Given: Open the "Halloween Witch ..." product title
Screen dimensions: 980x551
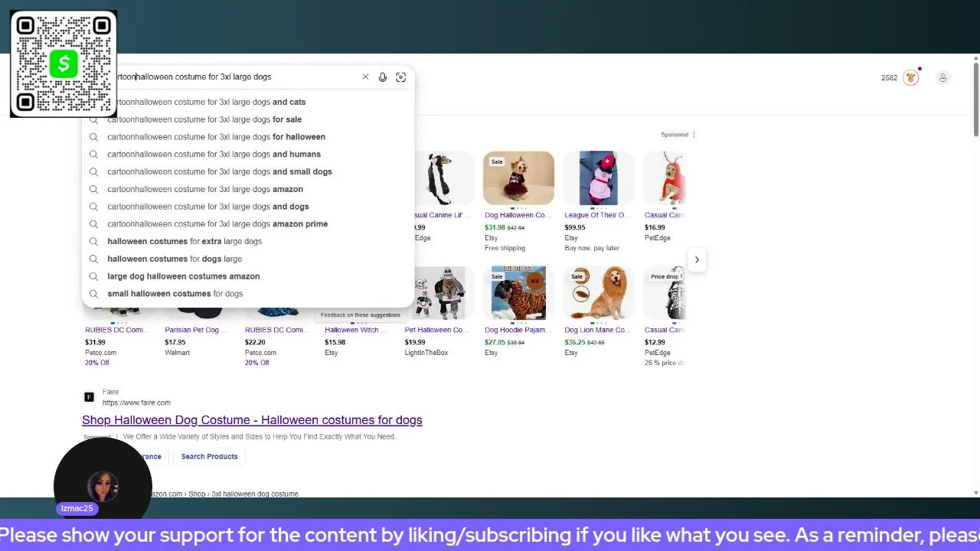Looking at the screenshot, I should (x=356, y=330).
